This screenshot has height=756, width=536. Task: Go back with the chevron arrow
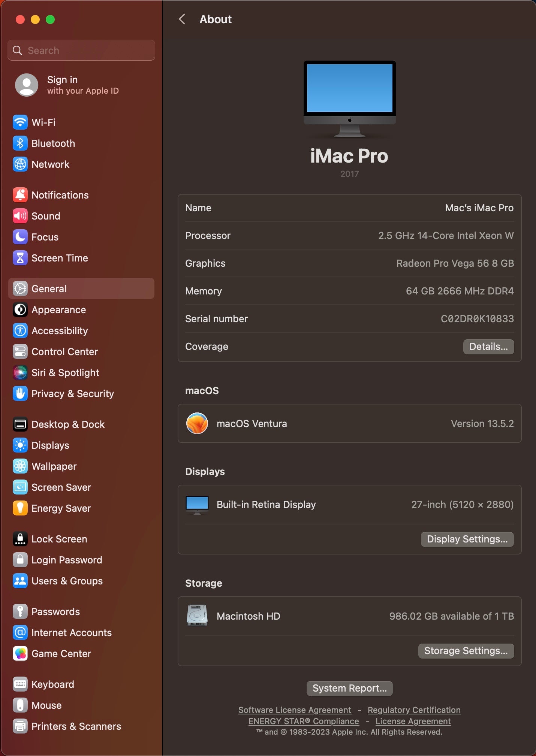click(x=182, y=19)
